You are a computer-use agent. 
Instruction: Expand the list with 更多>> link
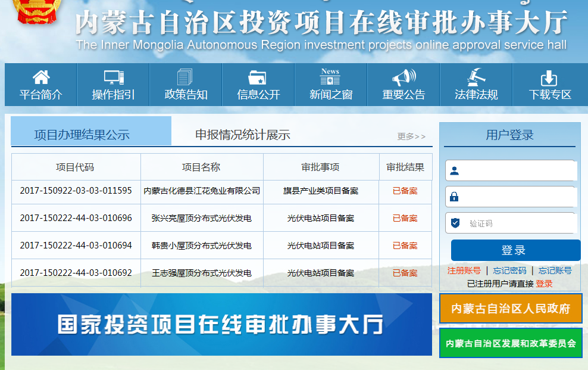click(x=411, y=136)
